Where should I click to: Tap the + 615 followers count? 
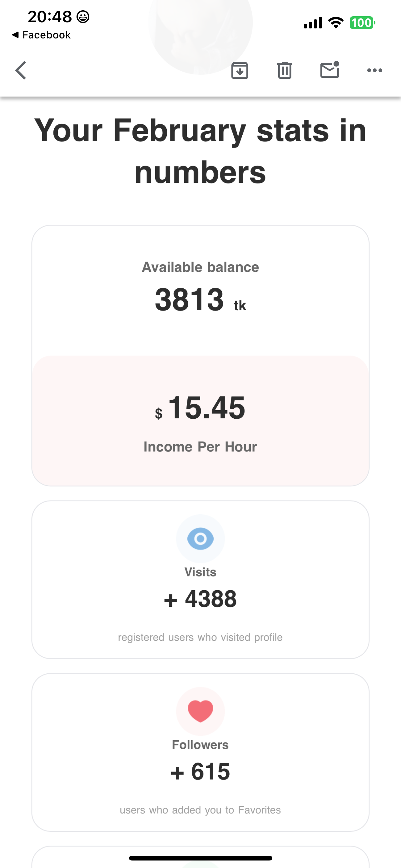200,772
